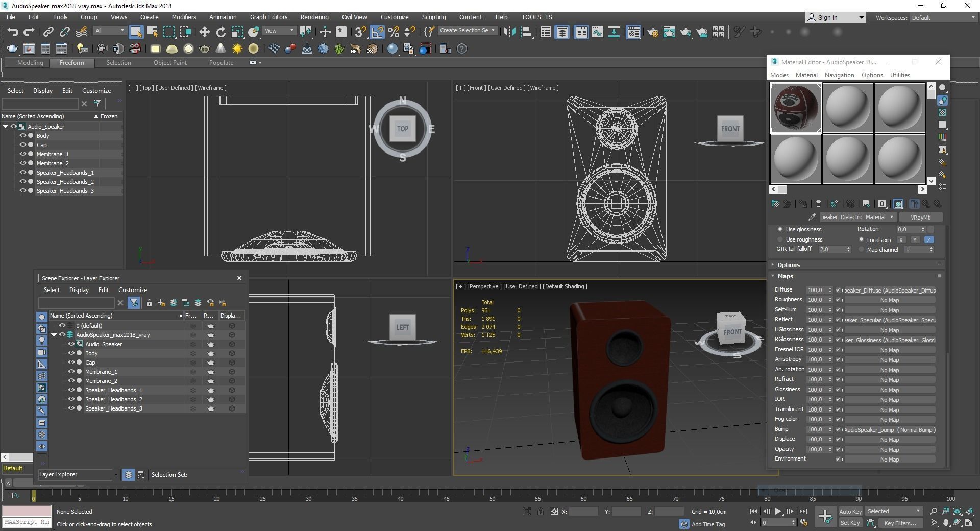Open the Render Setup icon
980x531 pixels.
[x=653, y=32]
